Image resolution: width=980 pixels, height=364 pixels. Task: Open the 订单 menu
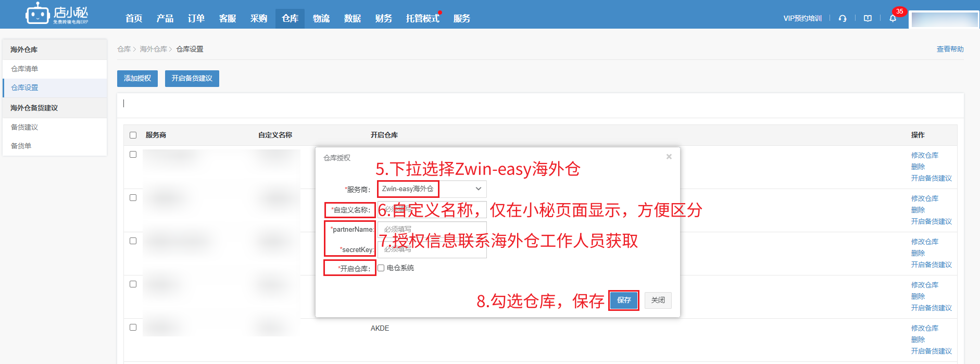click(196, 19)
